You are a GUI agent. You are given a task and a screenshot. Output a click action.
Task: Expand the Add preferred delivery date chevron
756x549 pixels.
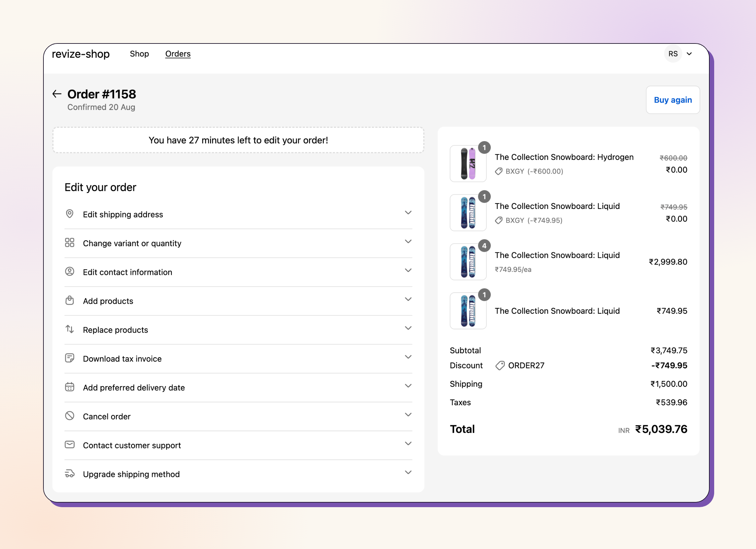[x=408, y=386]
